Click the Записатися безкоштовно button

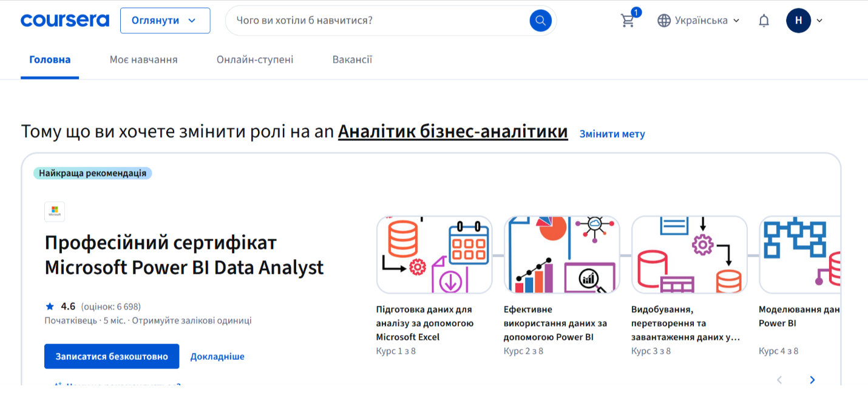[x=112, y=356]
